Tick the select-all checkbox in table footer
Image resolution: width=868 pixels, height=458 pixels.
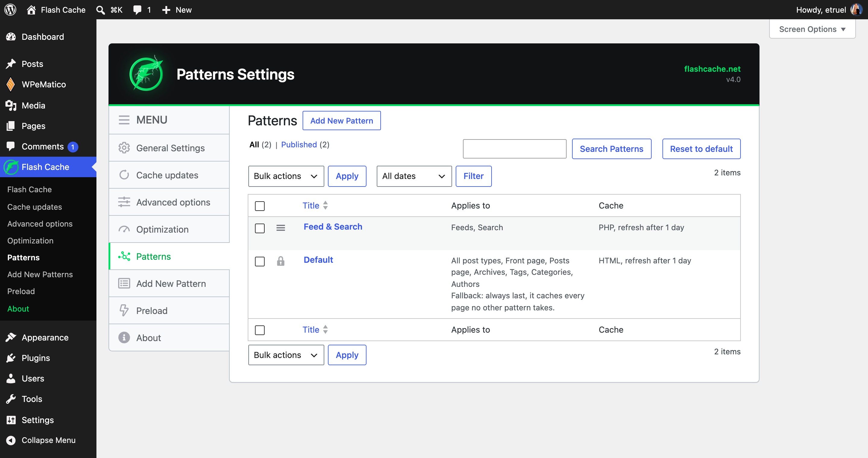click(x=260, y=330)
